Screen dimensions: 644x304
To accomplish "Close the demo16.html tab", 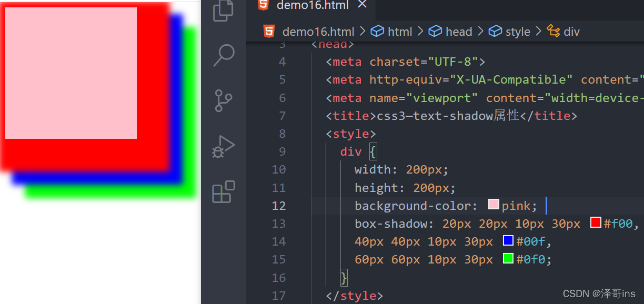I will tap(362, 5).
